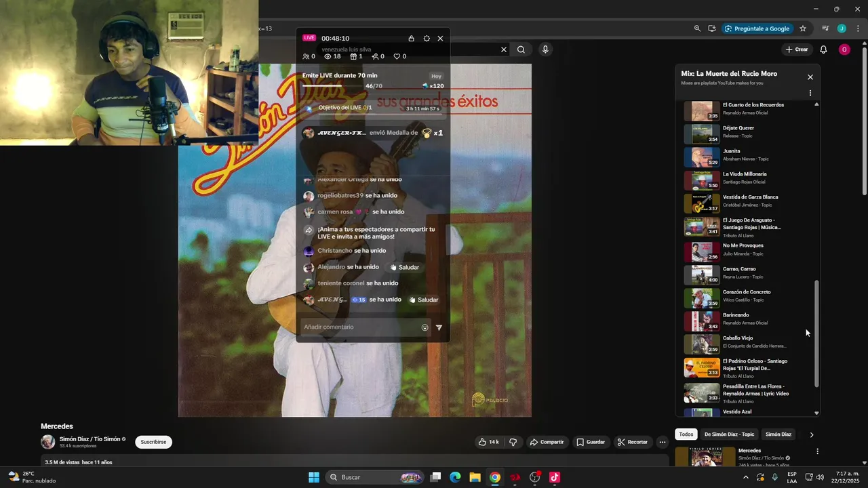Show more filter chips with right arrow
868x488 pixels.
tap(811, 435)
